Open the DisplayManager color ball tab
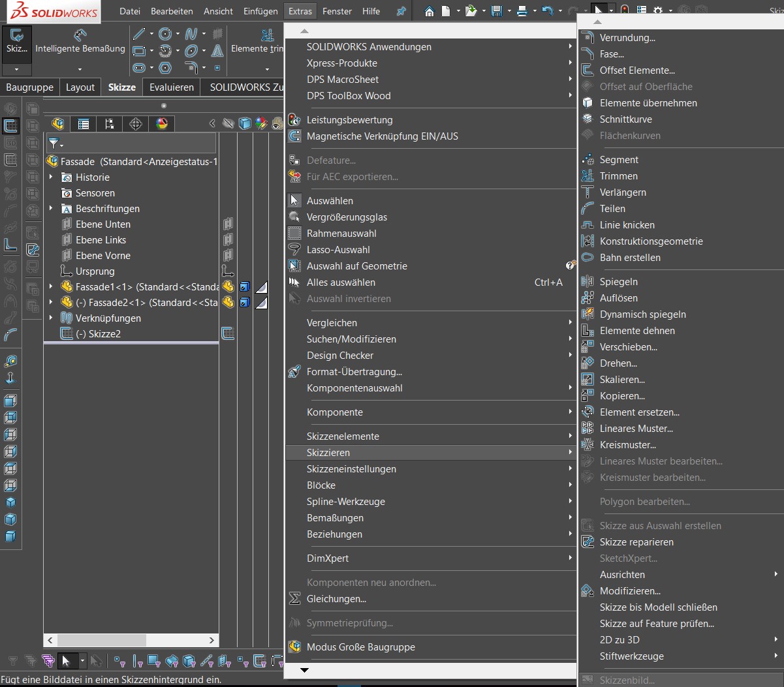This screenshot has width=784, height=687. [162, 123]
